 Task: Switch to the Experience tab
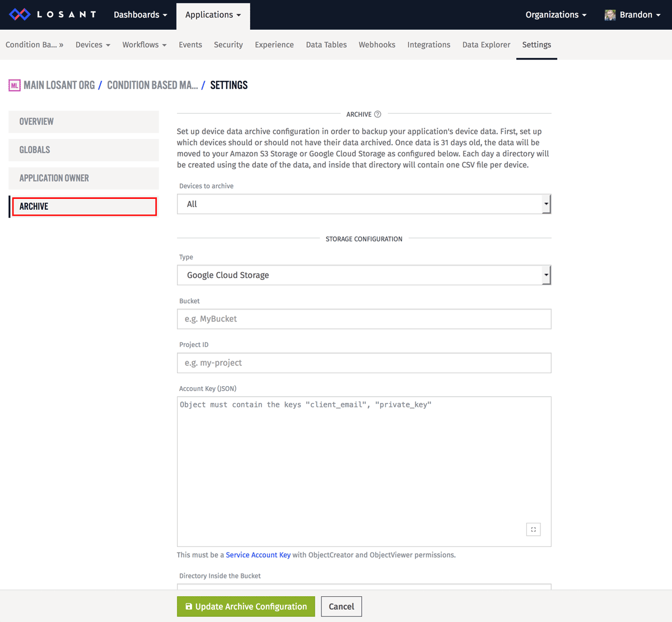pyautogui.click(x=274, y=45)
